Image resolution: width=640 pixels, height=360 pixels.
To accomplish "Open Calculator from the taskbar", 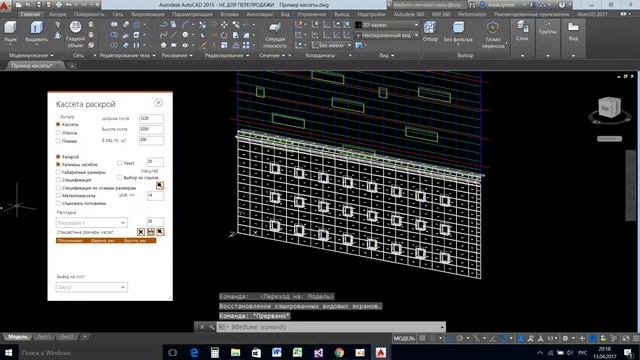I will pos(215,352).
